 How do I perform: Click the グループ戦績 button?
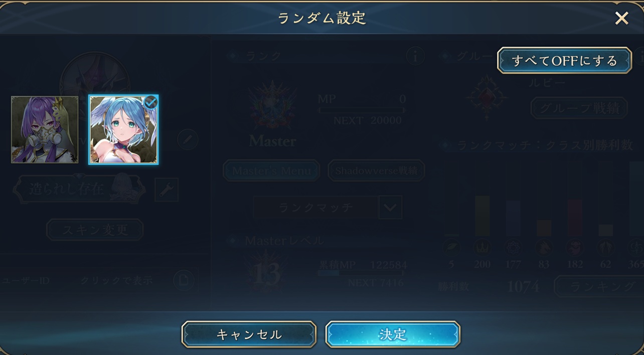pyautogui.click(x=579, y=108)
